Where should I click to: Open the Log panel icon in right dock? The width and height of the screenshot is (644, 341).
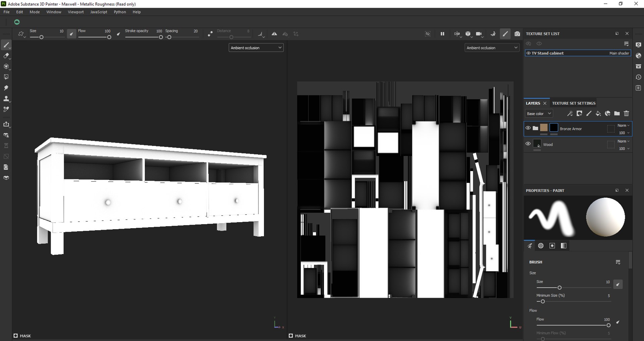[x=638, y=88]
